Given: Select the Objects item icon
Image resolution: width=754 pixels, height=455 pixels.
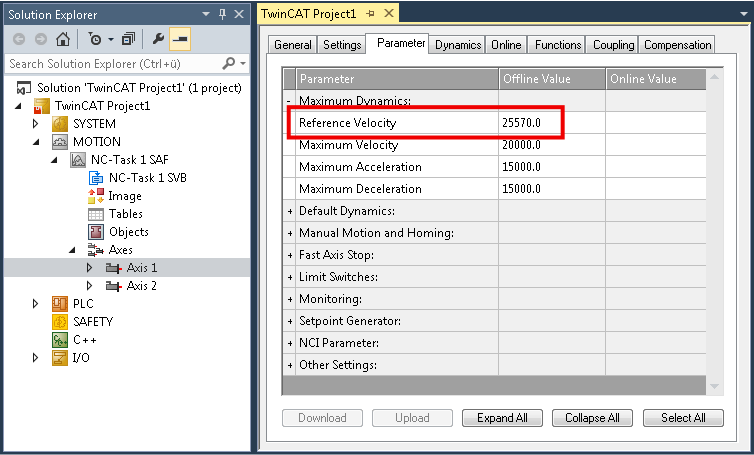Looking at the screenshot, I should pos(96,232).
